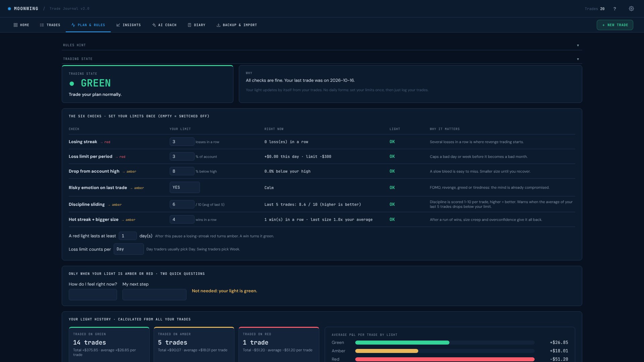
Task: Open the settings gear icon
Action: 631,9
